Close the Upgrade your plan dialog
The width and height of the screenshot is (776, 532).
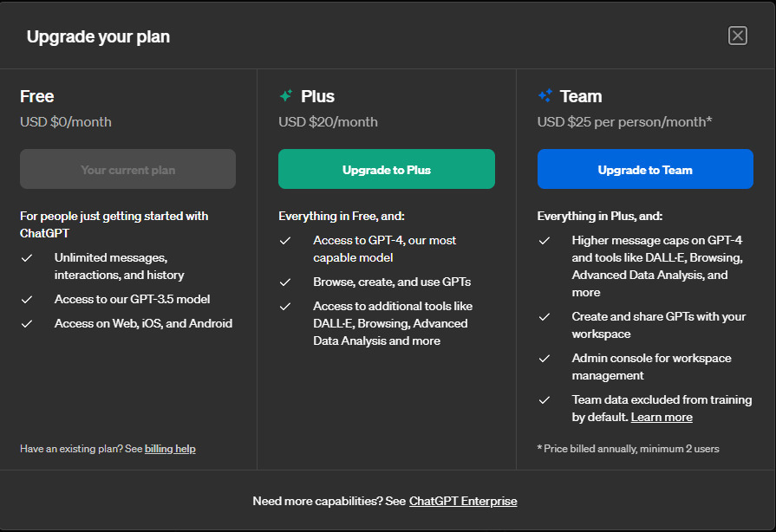click(737, 36)
